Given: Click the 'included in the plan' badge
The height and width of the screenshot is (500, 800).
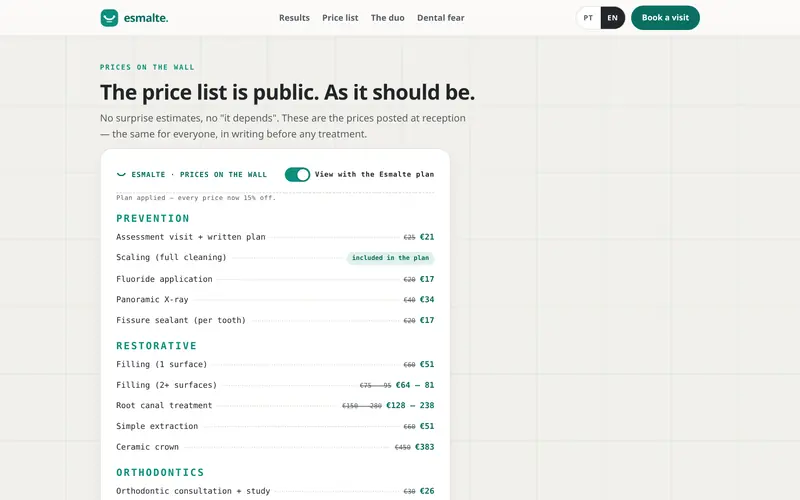Looking at the screenshot, I should [x=390, y=258].
